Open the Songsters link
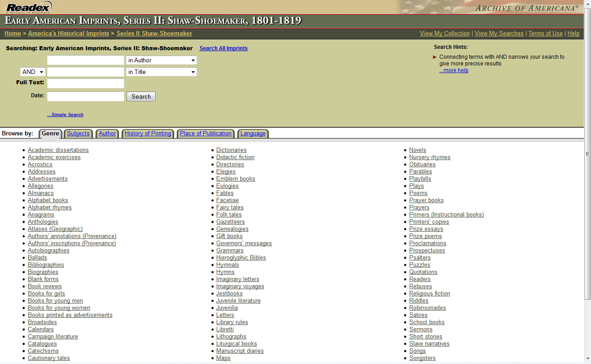This screenshot has width=591, height=364. pyautogui.click(x=422, y=358)
